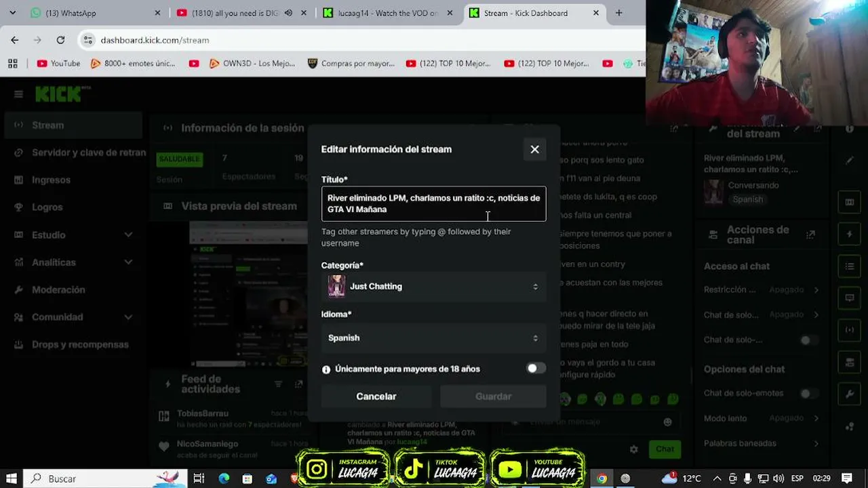Open the Idioma dropdown showing Spanish
Image resolution: width=868 pixels, height=488 pixels.
pyautogui.click(x=433, y=338)
